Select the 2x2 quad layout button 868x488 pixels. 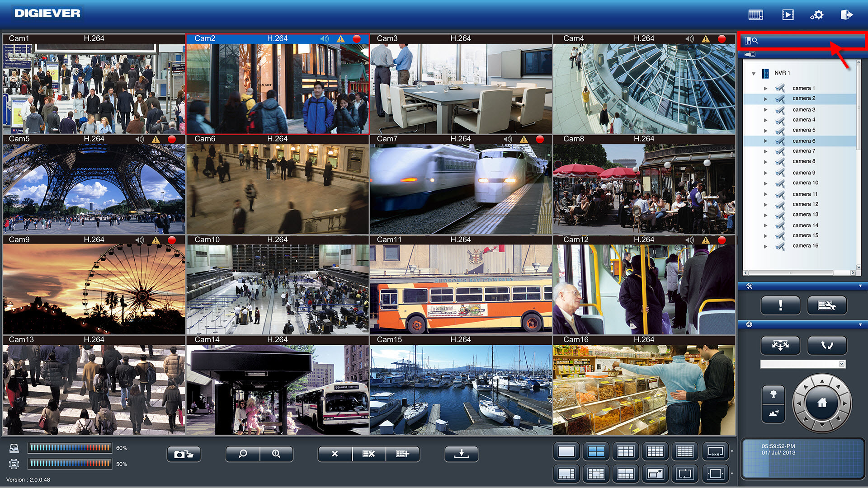tap(596, 451)
